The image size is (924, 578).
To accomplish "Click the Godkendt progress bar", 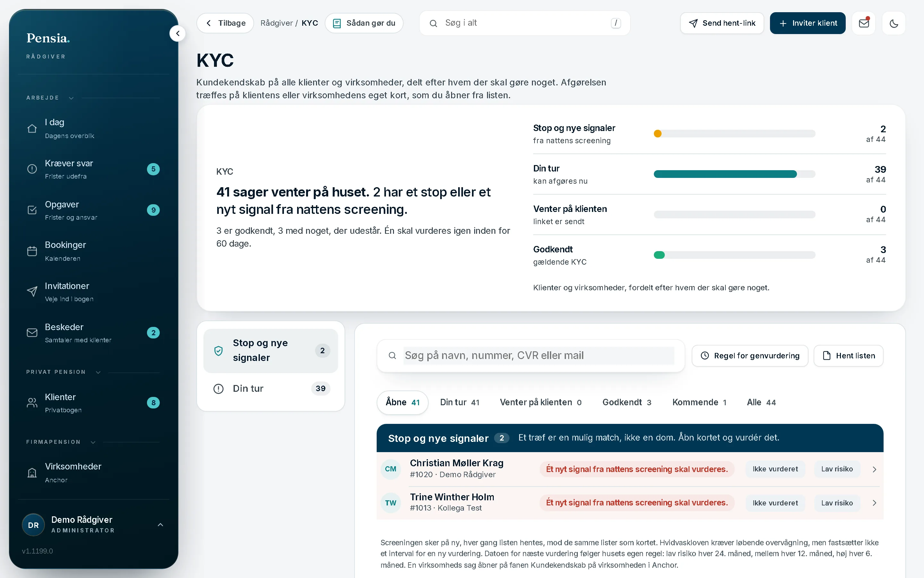I will pyautogui.click(x=734, y=255).
